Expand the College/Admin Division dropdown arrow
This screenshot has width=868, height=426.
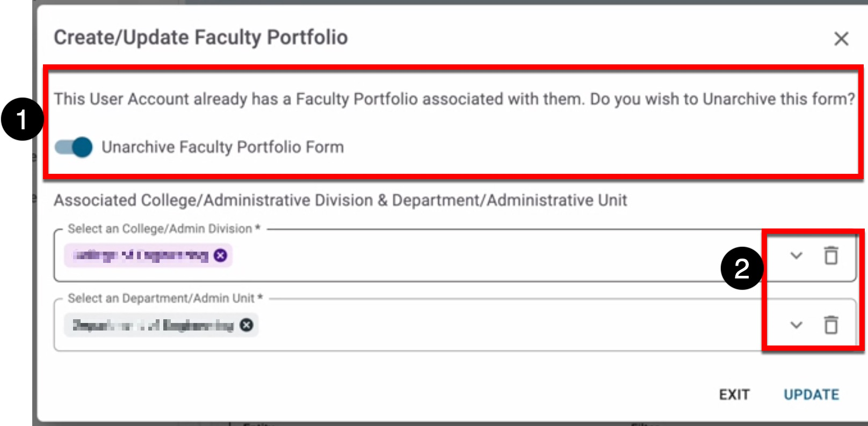796,255
